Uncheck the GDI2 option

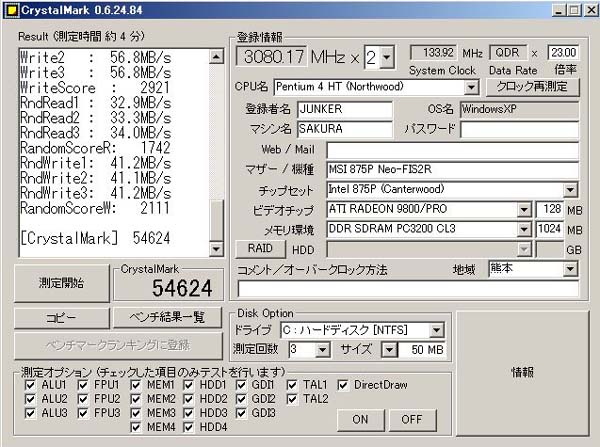coord(241,399)
